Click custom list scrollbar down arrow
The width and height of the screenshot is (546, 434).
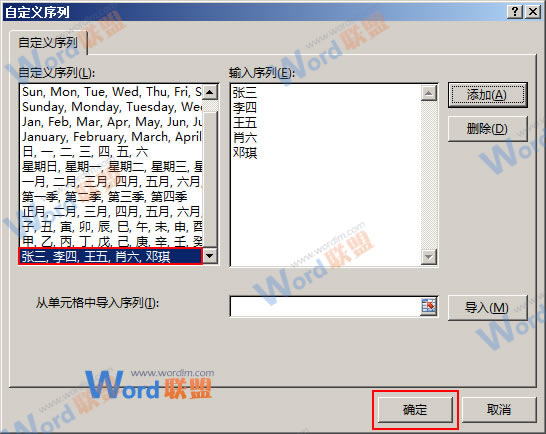[x=210, y=256]
